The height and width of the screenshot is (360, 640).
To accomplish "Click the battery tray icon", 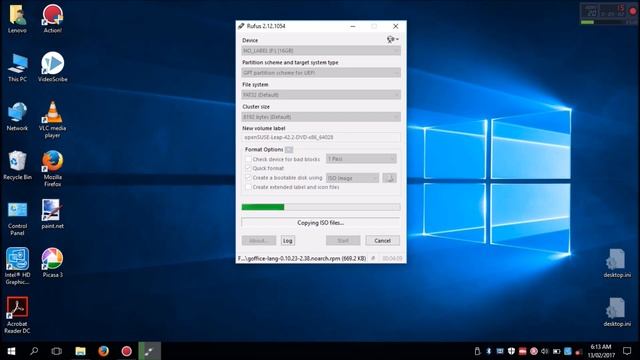I will tap(556, 351).
